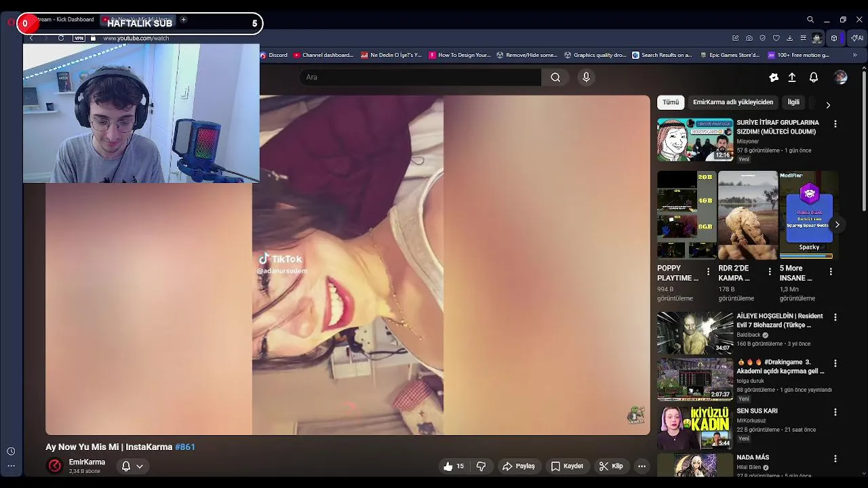Screen dimensions: 868x488
Task: Focus the YouTube Ara search box
Action: click(x=420, y=77)
